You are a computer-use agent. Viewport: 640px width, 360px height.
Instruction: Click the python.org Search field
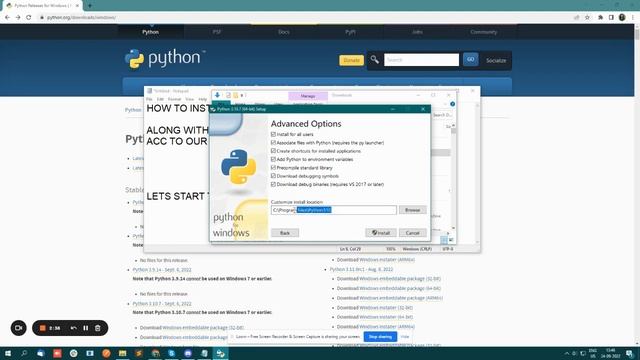(x=421, y=60)
